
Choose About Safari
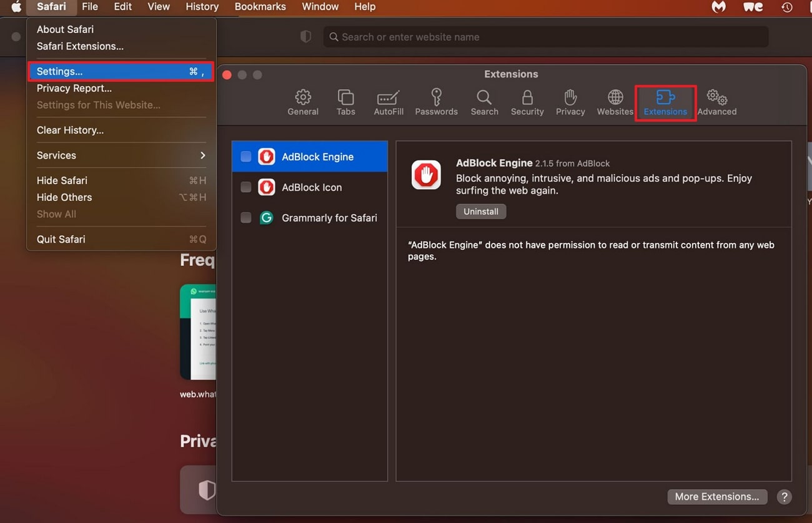(121, 29)
